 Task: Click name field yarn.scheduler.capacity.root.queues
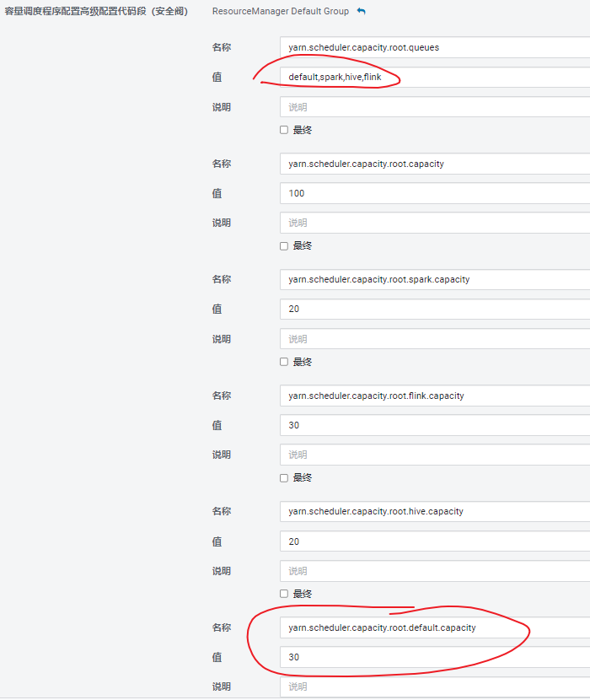[435, 47]
